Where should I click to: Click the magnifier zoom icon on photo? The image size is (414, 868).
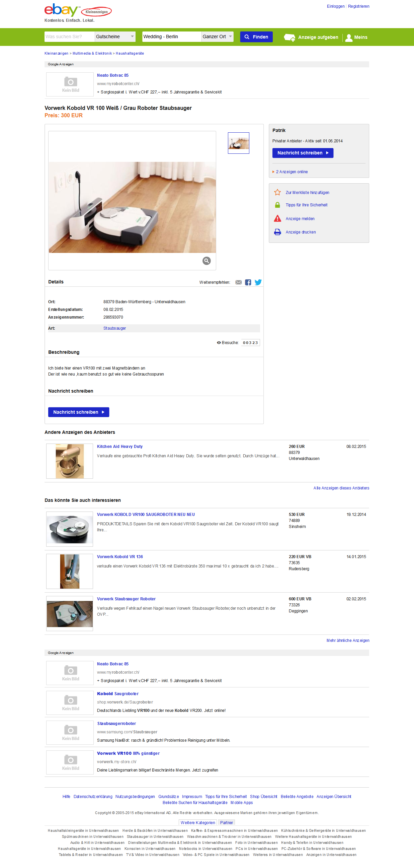(x=206, y=261)
